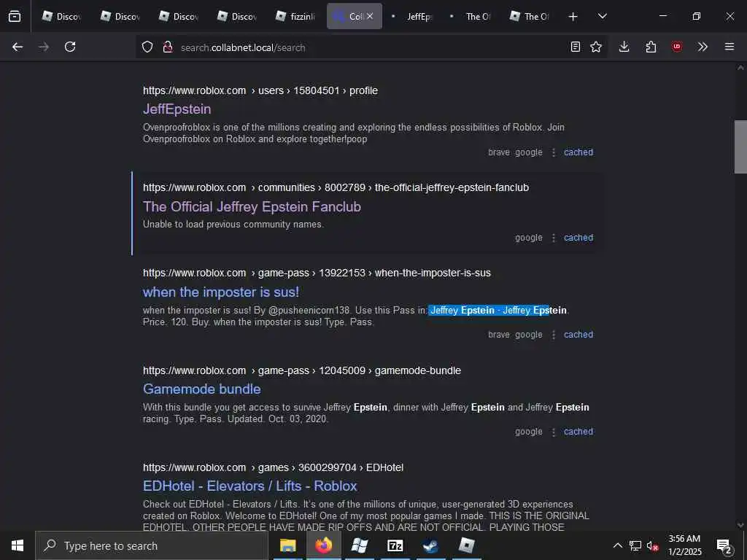Image resolution: width=747 pixels, height=560 pixels.
Task: Open The Official Jeffrey Epstein Fanclub result
Action: [252, 206]
